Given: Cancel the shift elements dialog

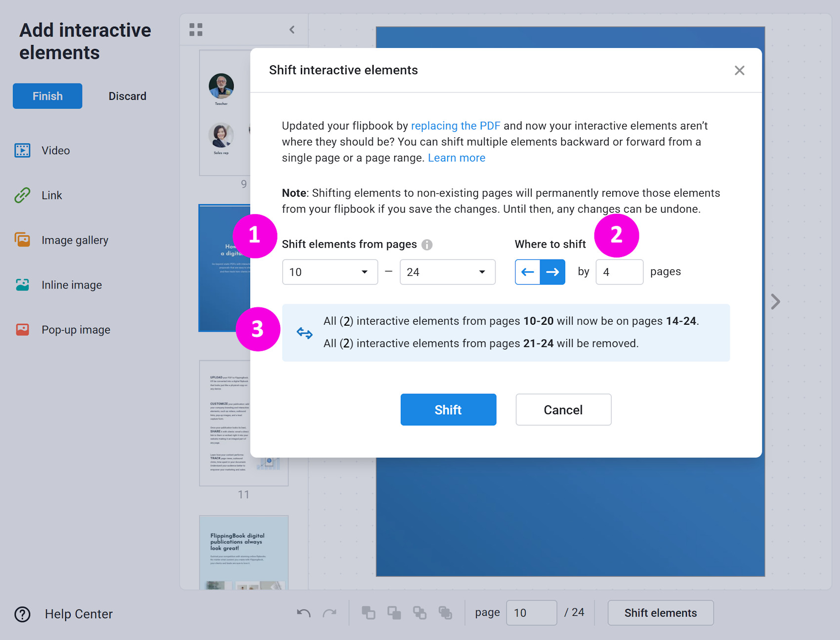Looking at the screenshot, I should click(563, 410).
